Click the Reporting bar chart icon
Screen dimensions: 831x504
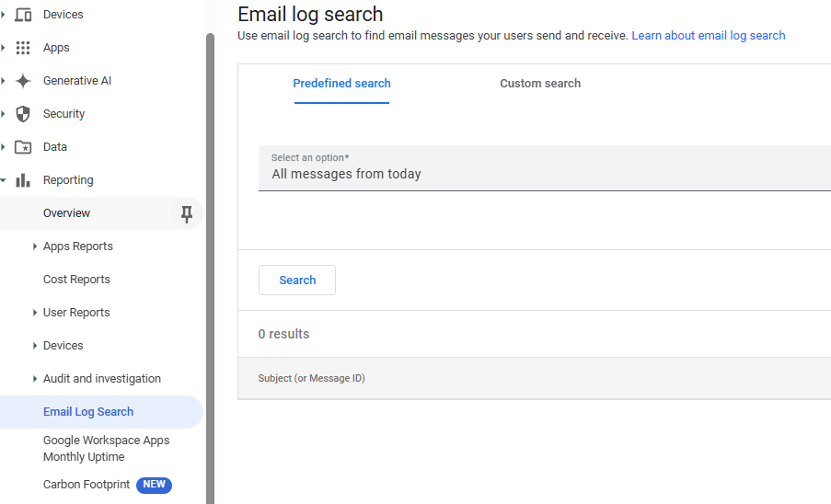pyautogui.click(x=24, y=180)
